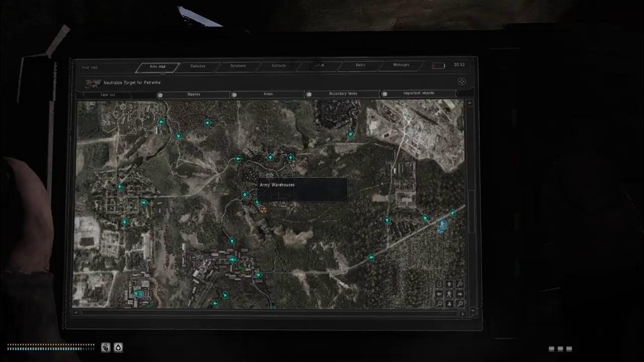The width and height of the screenshot is (644, 362).
Task: Open the Task list
Action: coord(108,95)
